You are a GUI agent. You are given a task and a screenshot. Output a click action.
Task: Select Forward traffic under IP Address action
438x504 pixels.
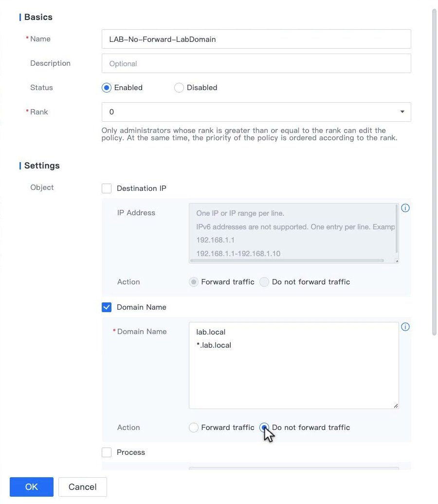pos(194,282)
